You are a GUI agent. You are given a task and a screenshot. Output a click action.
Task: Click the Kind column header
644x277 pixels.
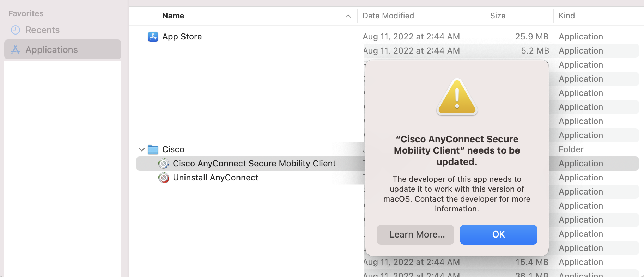click(x=566, y=16)
